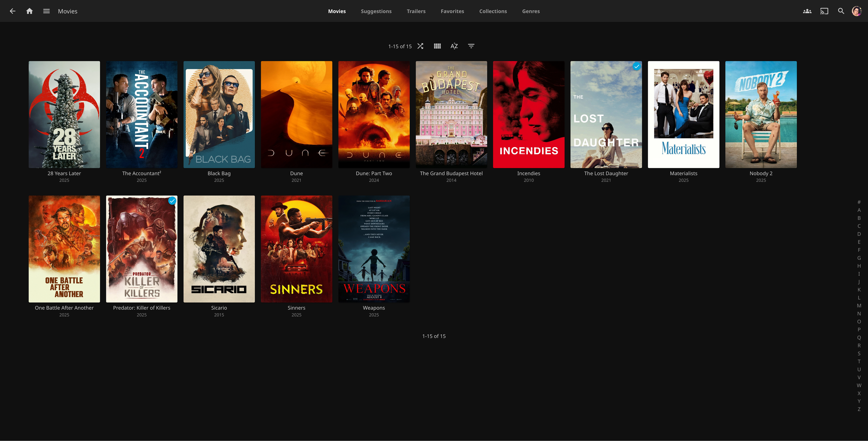Toggle watched checkmark on Predator: Killer of Killers

[x=172, y=201]
